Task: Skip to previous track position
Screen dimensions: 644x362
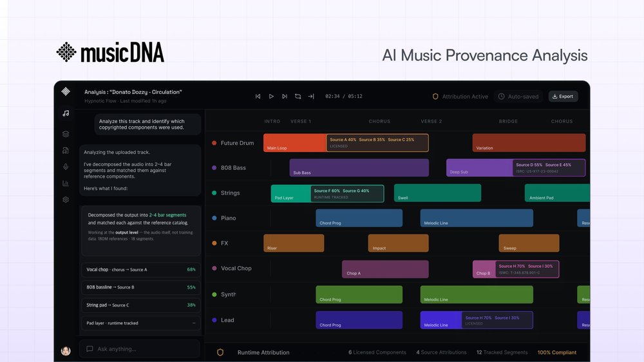Action: [x=258, y=96]
